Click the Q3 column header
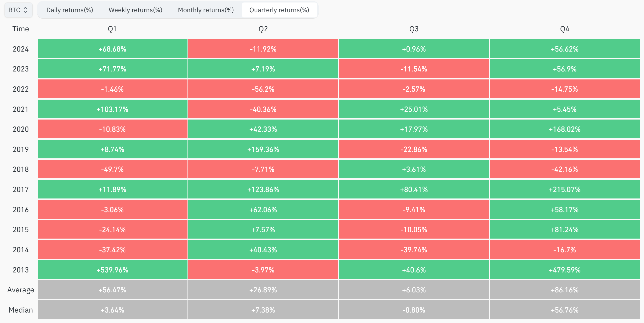Image resolution: width=644 pixels, height=323 pixels. click(x=414, y=29)
